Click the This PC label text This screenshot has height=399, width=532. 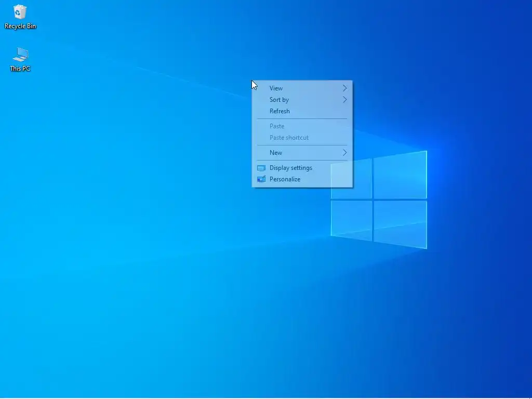[x=20, y=69]
